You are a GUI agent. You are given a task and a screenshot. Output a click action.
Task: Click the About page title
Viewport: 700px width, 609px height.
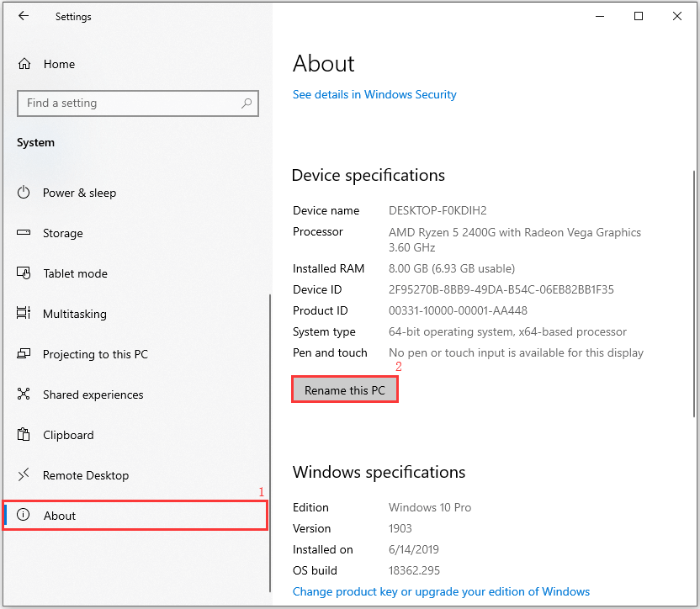pos(324,63)
